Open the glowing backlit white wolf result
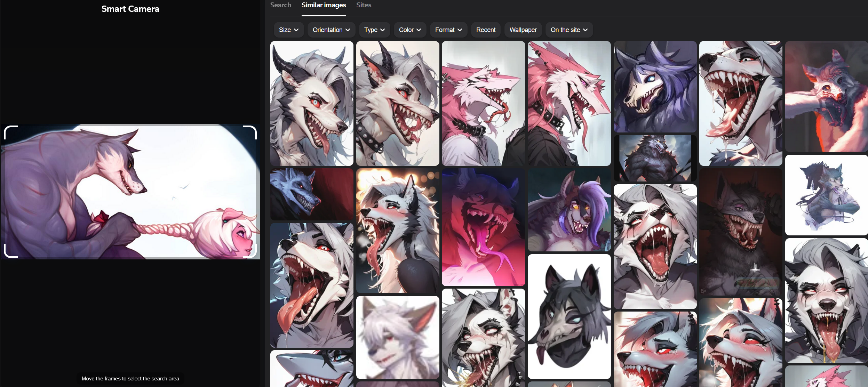Image resolution: width=868 pixels, height=387 pixels. click(x=398, y=231)
